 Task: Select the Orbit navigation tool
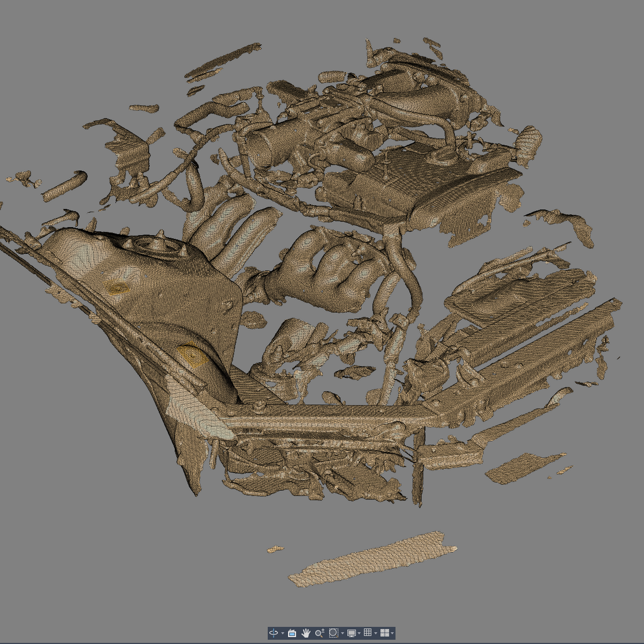[274, 633]
